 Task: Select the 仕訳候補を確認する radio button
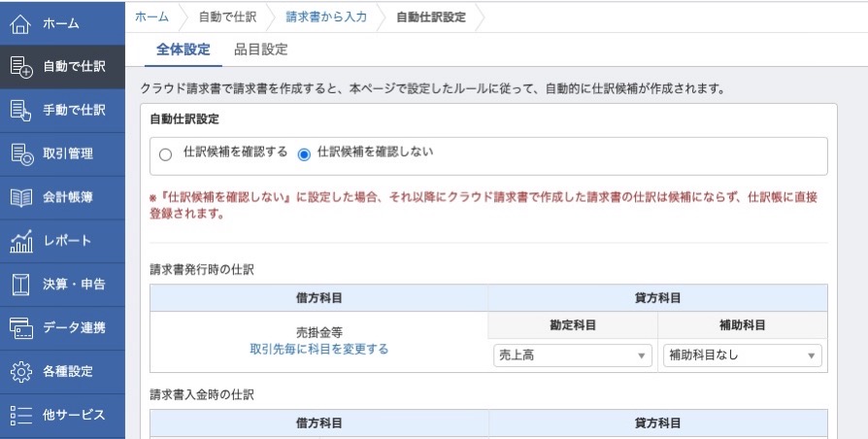click(x=165, y=155)
